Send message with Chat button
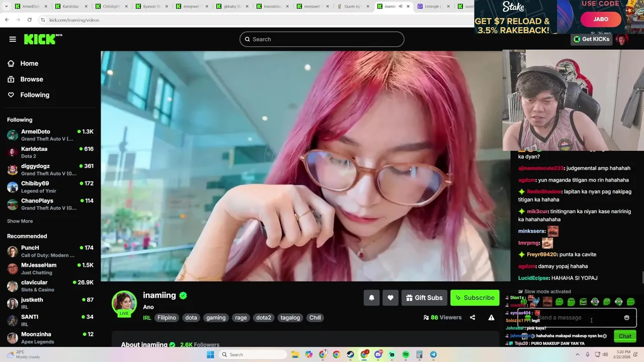The image size is (644, 362). (625, 336)
